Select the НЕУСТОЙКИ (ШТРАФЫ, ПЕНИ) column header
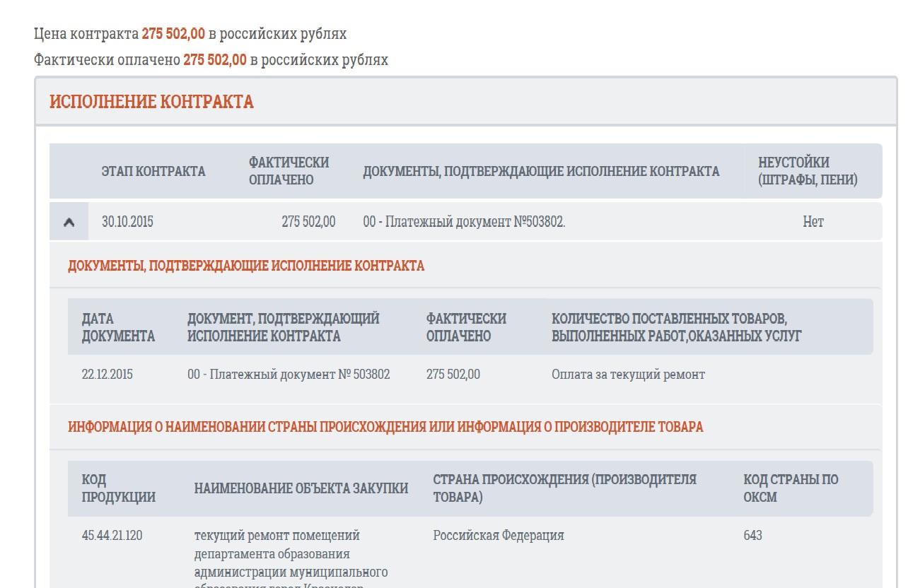The height and width of the screenshot is (588, 913). point(807,171)
